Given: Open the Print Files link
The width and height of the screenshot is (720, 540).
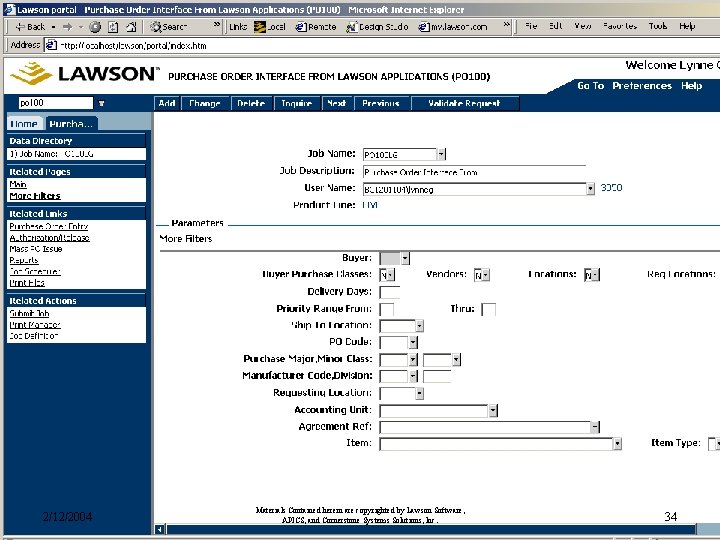Looking at the screenshot, I should pos(27,283).
